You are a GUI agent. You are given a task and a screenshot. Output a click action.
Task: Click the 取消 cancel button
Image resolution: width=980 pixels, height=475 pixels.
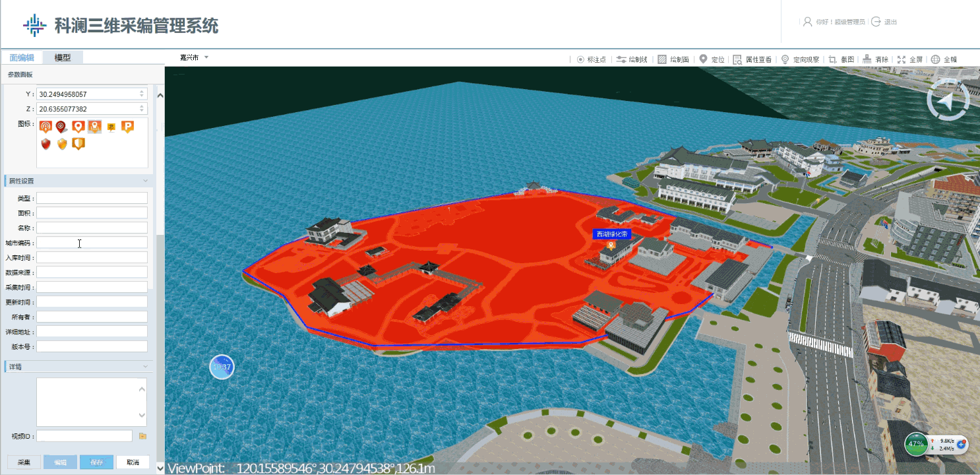pyautogui.click(x=133, y=462)
